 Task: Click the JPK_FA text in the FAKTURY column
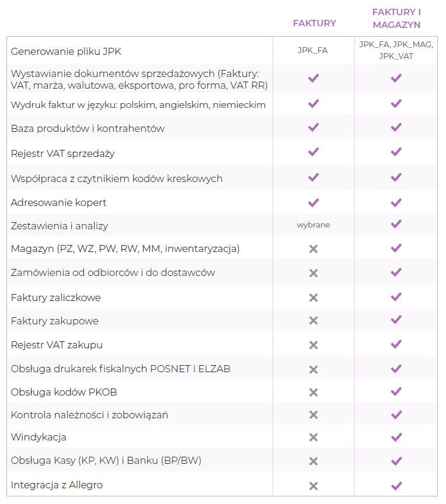tap(313, 50)
